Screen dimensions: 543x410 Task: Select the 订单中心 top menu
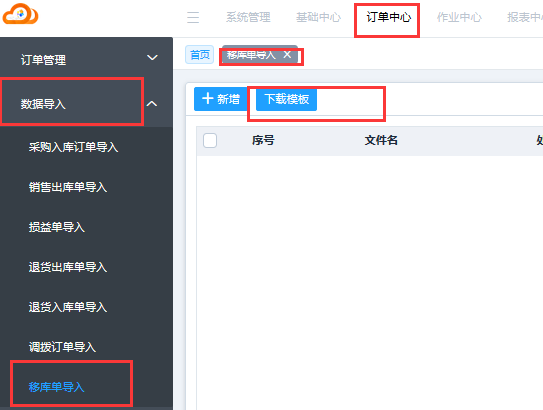pos(389,17)
